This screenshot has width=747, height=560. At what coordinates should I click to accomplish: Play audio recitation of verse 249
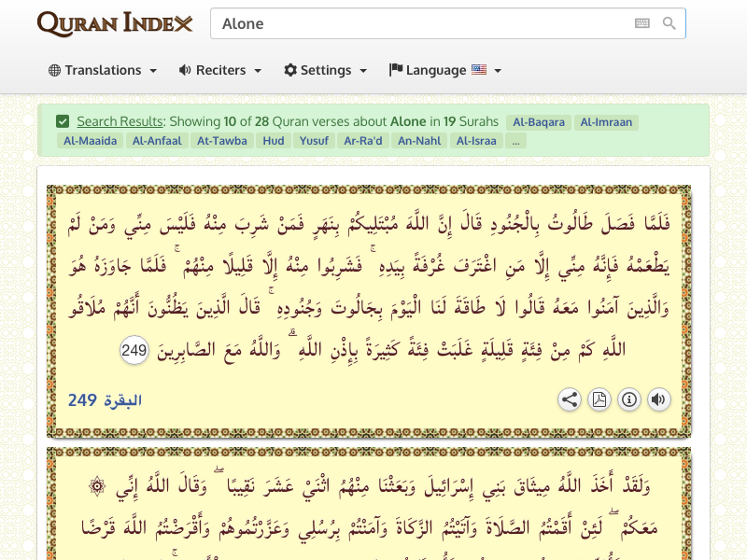659,399
